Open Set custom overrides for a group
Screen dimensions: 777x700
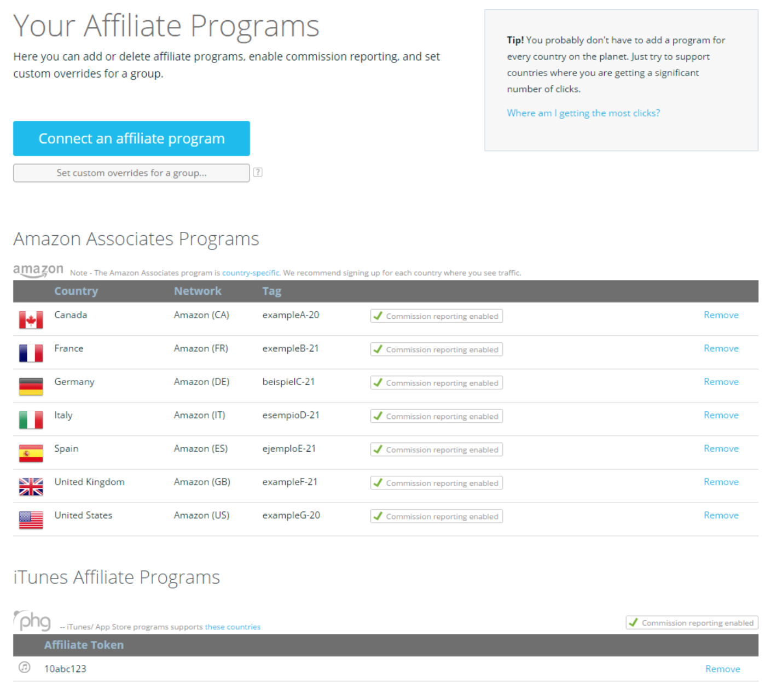pyautogui.click(x=131, y=173)
